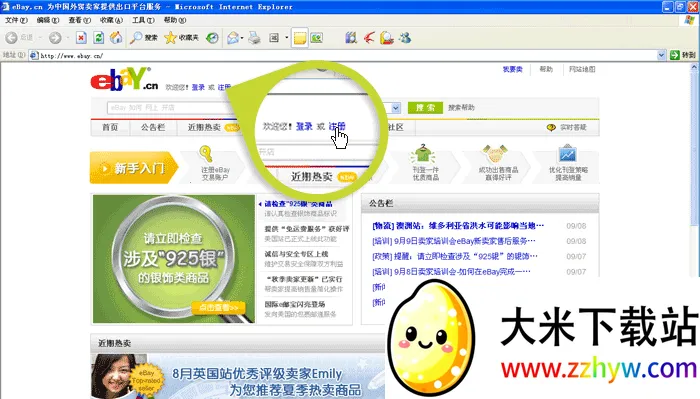
Task: Open the 编辑 menu
Action: click(x=48, y=20)
